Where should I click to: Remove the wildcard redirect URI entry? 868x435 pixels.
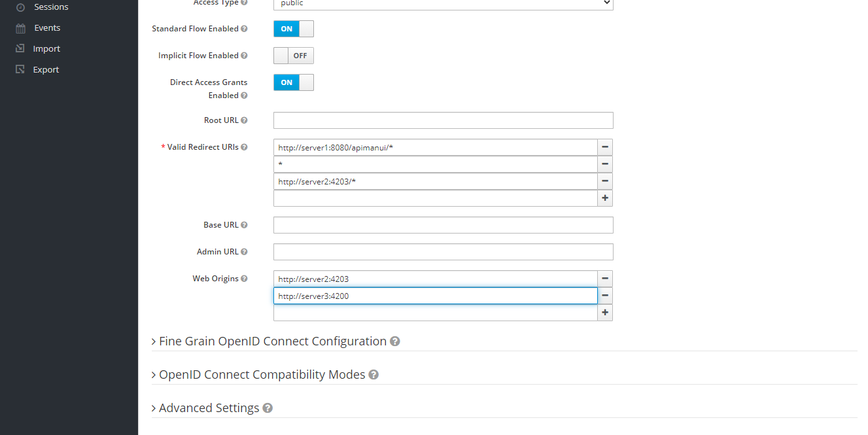click(604, 164)
